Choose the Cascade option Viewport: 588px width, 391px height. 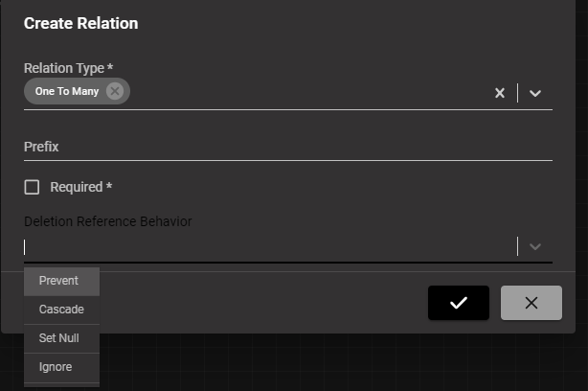tap(62, 310)
